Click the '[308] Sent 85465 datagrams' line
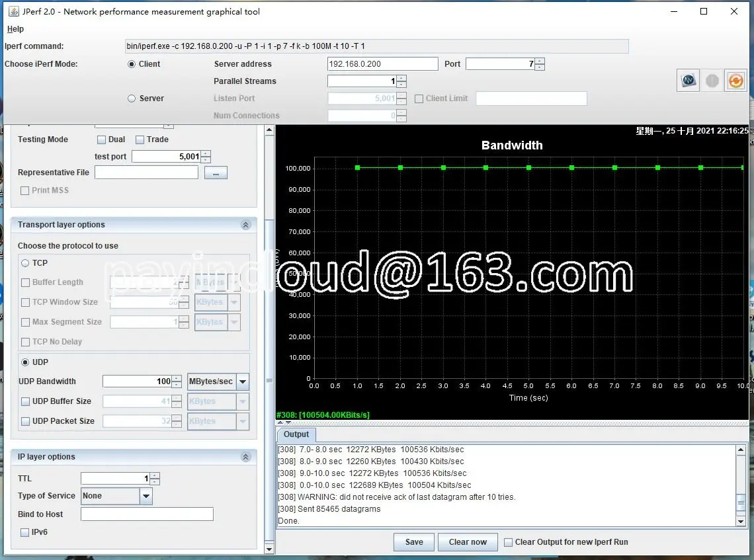 coord(329,509)
